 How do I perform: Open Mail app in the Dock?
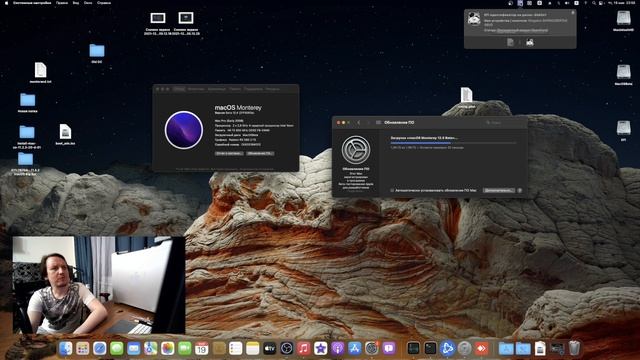point(133,348)
